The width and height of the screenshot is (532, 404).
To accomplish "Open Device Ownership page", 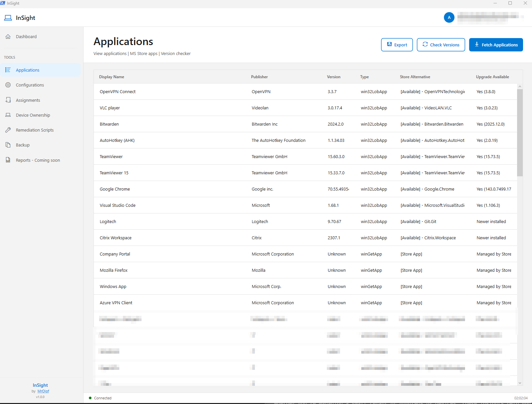I will click(x=40, y=115).
